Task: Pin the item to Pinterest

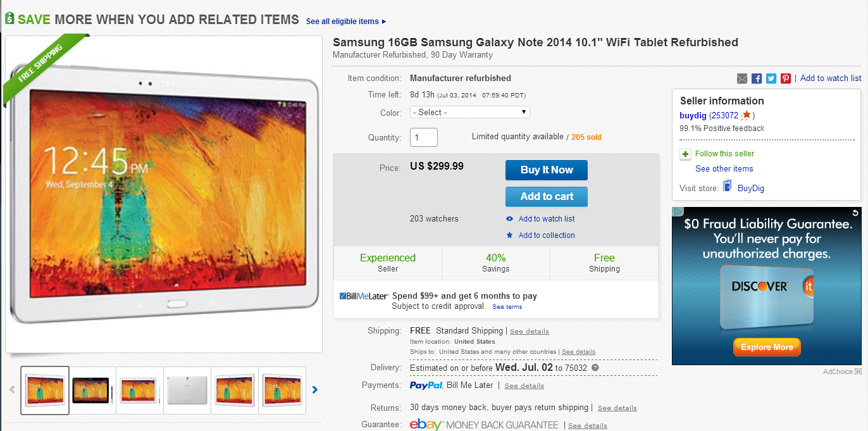Action: point(785,78)
